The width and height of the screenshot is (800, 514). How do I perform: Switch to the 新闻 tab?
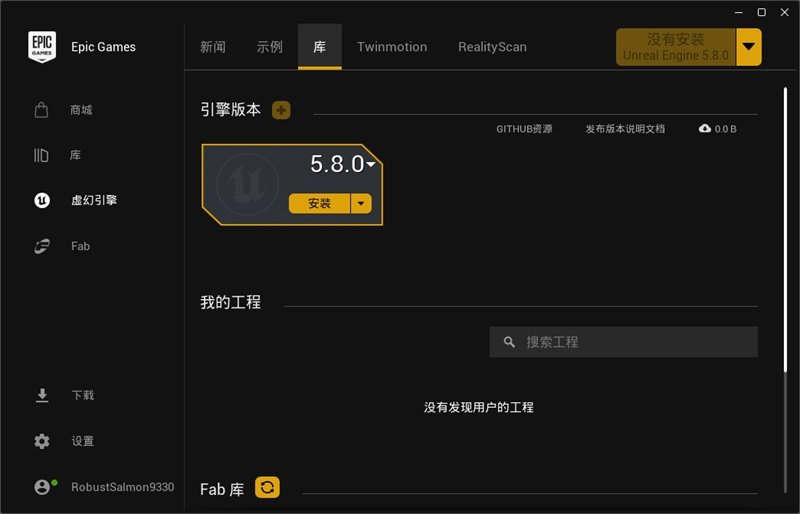click(213, 47)
